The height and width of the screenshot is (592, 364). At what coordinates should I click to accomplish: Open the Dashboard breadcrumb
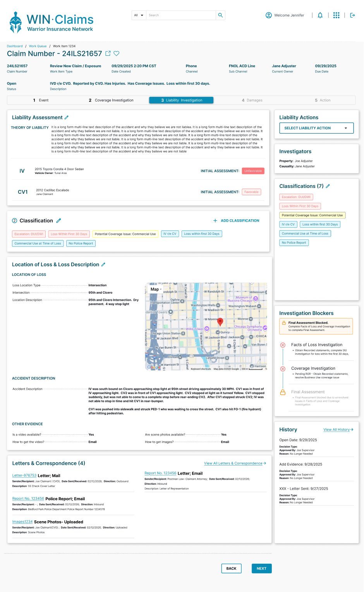15,46
